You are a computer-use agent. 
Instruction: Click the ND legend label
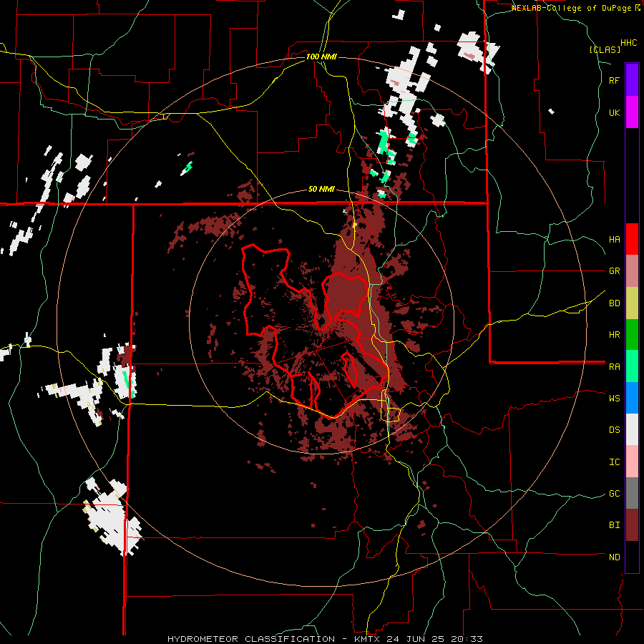point(614,557)
